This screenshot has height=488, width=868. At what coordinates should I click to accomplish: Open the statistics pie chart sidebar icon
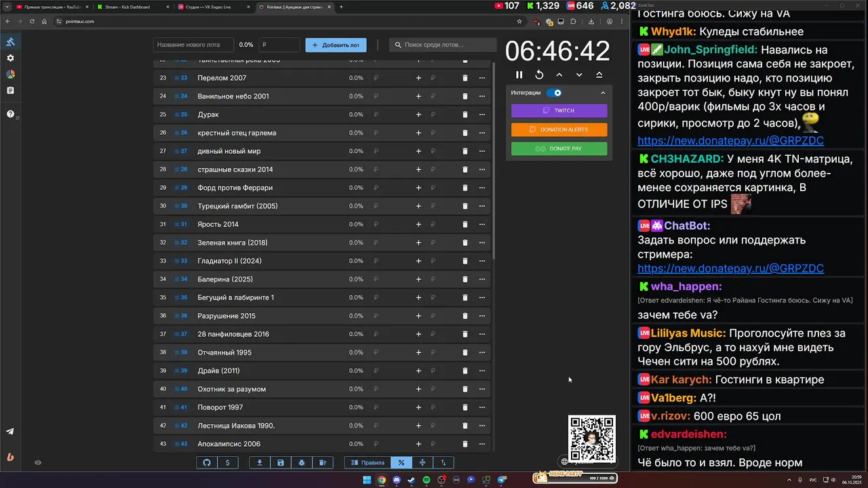(10, 74)
